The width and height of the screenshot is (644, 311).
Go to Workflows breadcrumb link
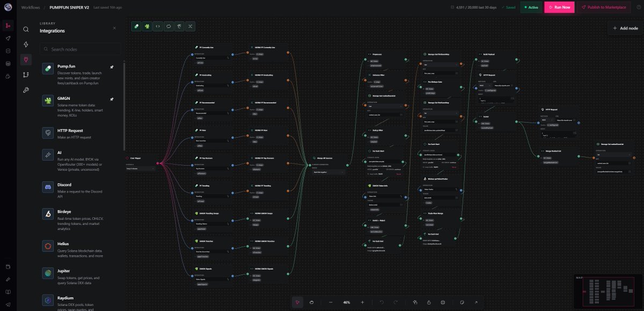31,8
